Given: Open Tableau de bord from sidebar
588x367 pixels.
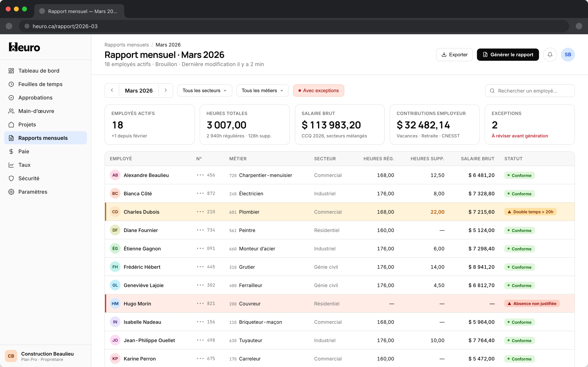Looking at the screenshot, I should (x=39, y=71).
